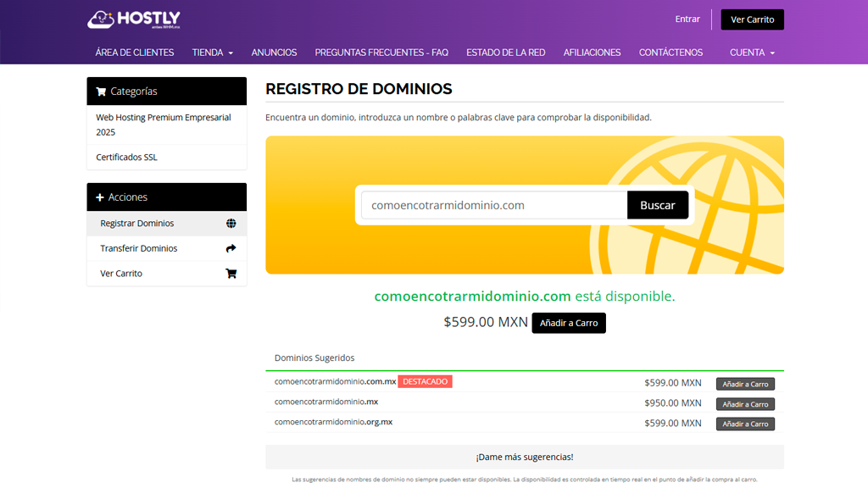Expand the Cuenta dropdown menu

(752, 53)
